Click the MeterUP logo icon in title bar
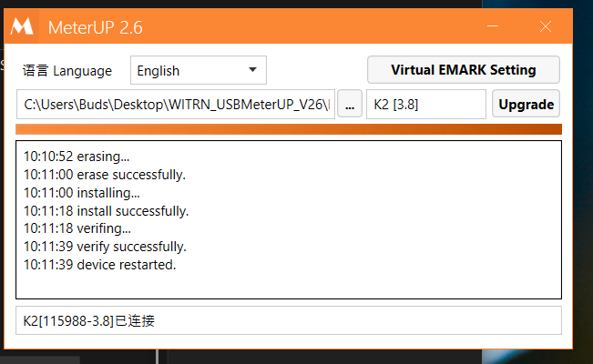This screenshot has height=364, width=593. [23, 25]
